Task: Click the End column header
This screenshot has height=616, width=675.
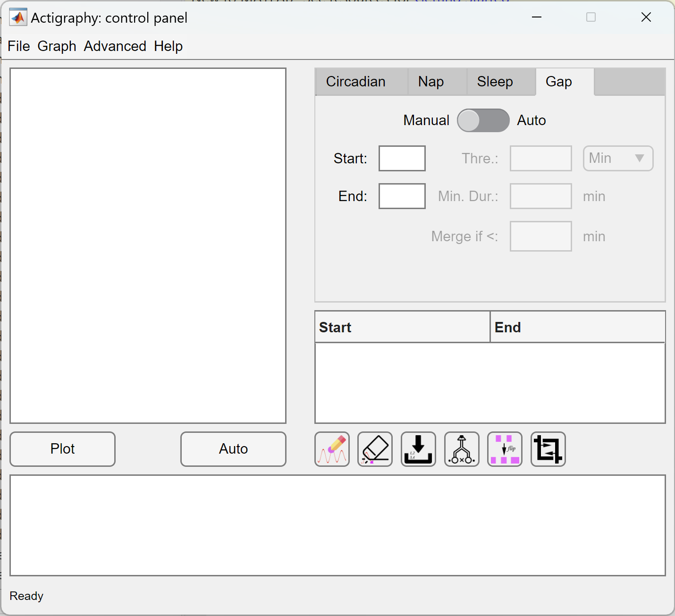Action: pyautogui.click(x=578, y=327)
